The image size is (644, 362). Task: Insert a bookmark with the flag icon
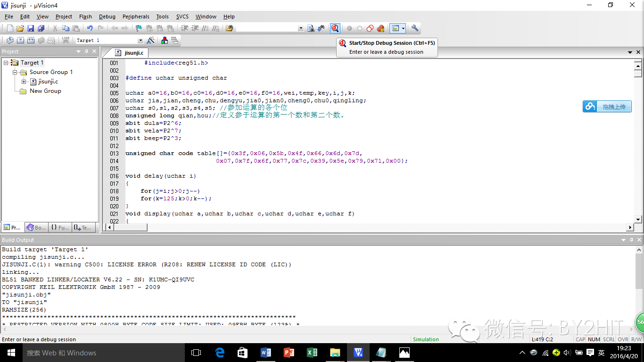point(139,28)
